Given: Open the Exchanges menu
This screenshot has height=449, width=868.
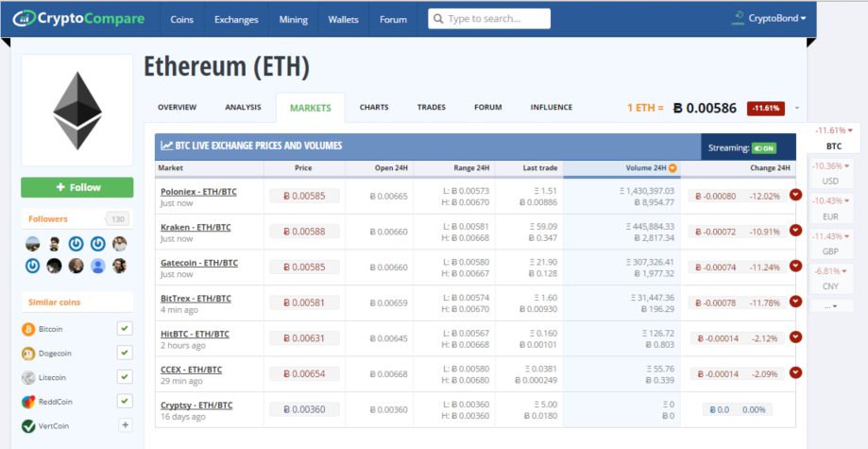Looking at the screenshot, I should (x=236, y=20).
